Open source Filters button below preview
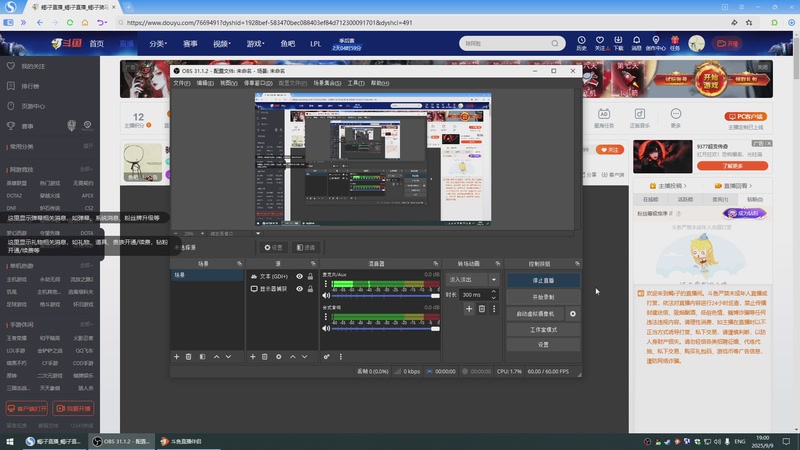Viewport: 800px width, 450px height. tap(306, 247)
